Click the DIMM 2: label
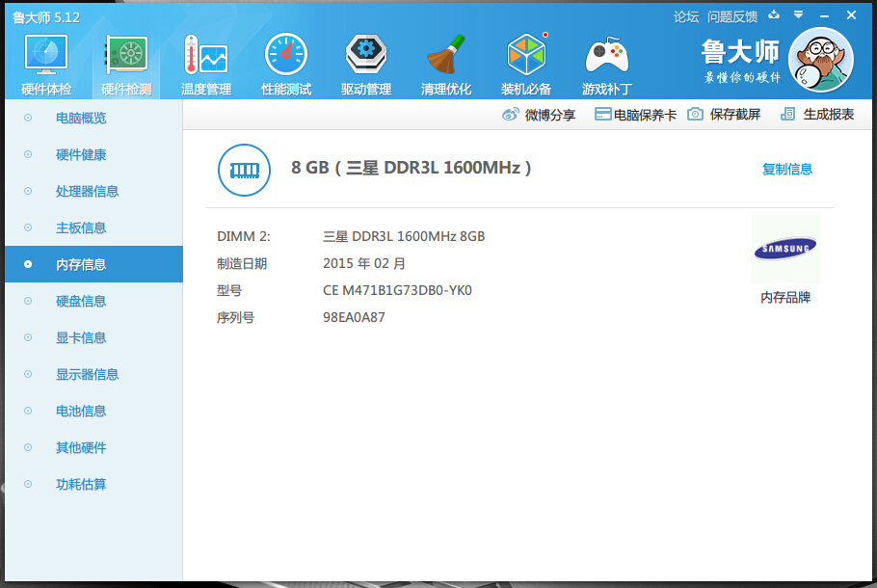Screen dimensions: 877x588 [243, 237]
